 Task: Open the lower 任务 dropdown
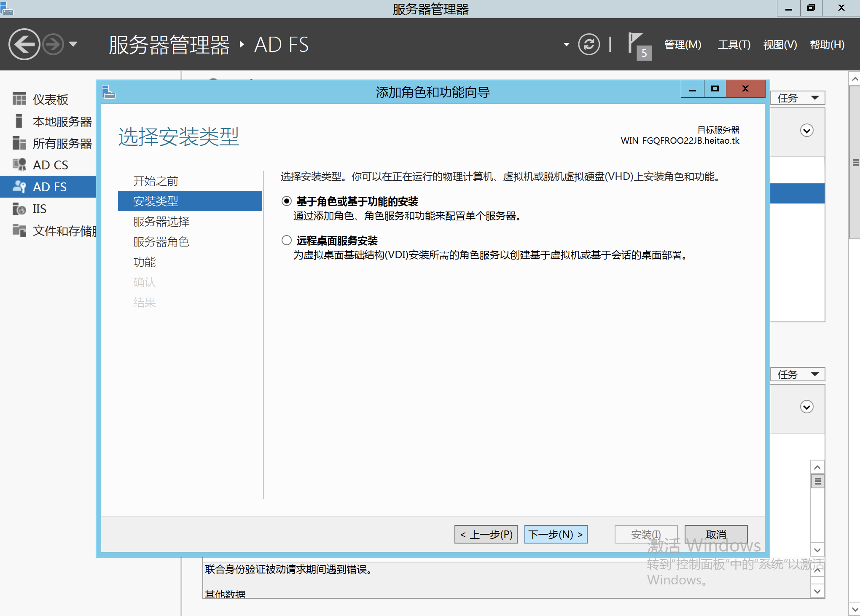point(798,374)
